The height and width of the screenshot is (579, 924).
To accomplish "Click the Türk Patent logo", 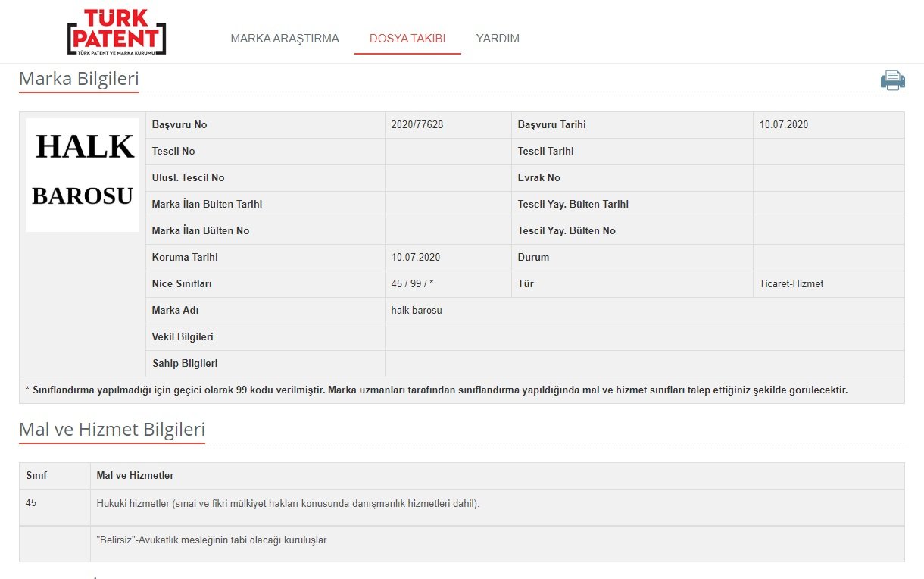I will pos(117,33).
